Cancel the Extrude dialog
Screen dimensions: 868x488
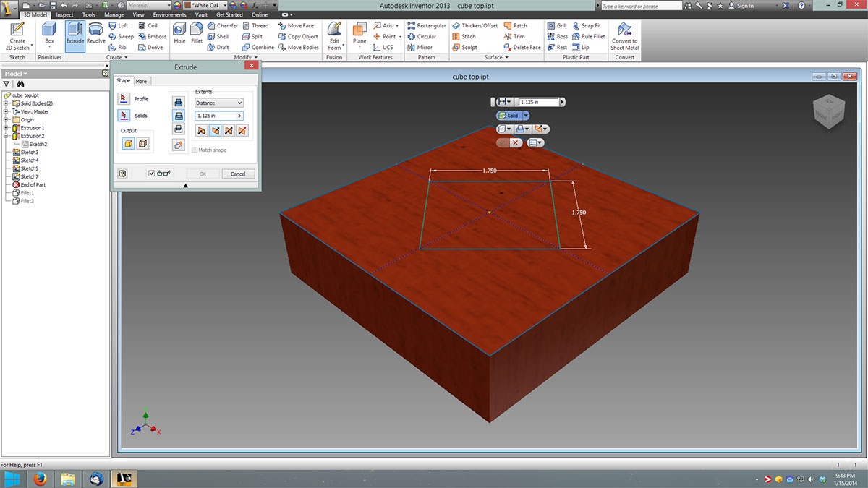click(x=239, y=174)
